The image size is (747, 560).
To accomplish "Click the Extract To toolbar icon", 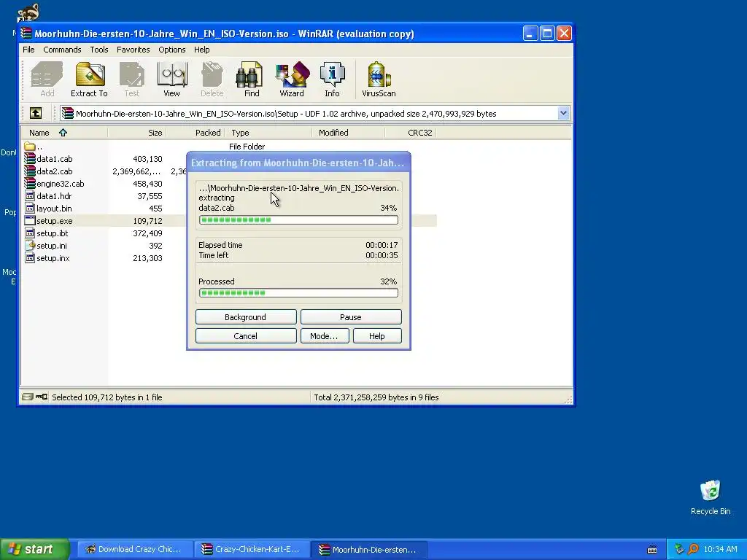I will tap(89, 79).
